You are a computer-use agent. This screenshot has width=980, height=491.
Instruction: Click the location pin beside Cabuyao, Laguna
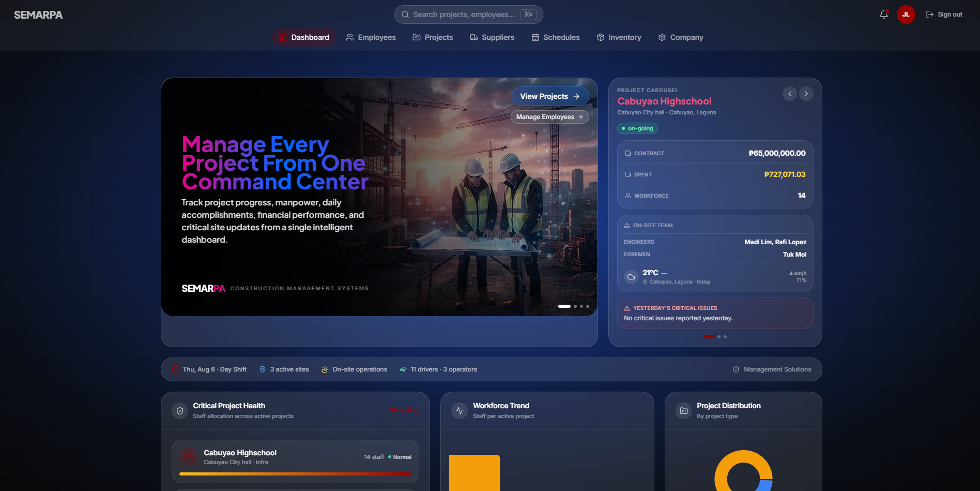[645, 282]
